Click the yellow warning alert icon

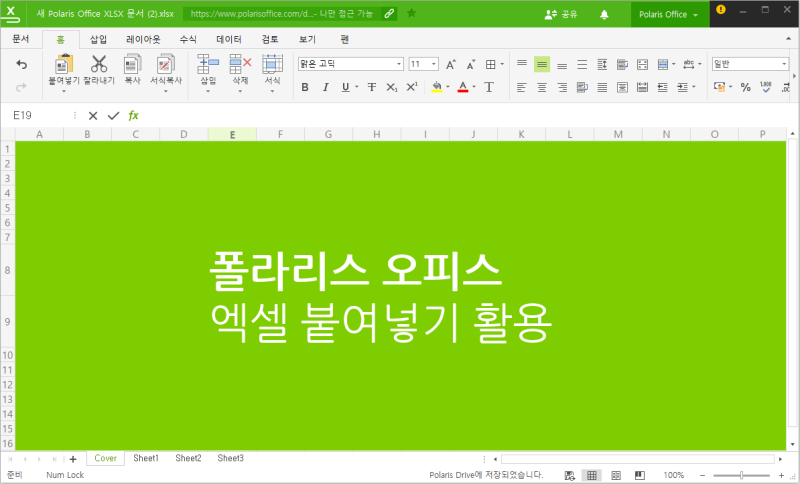pyautogui.click(x=720, y=9)
